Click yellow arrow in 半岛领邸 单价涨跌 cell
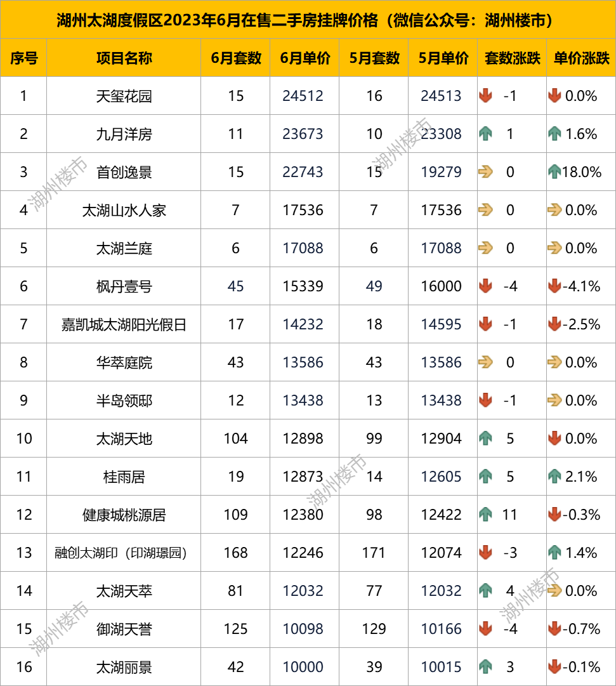Screen dimensions: 616x686 (554, 400)
